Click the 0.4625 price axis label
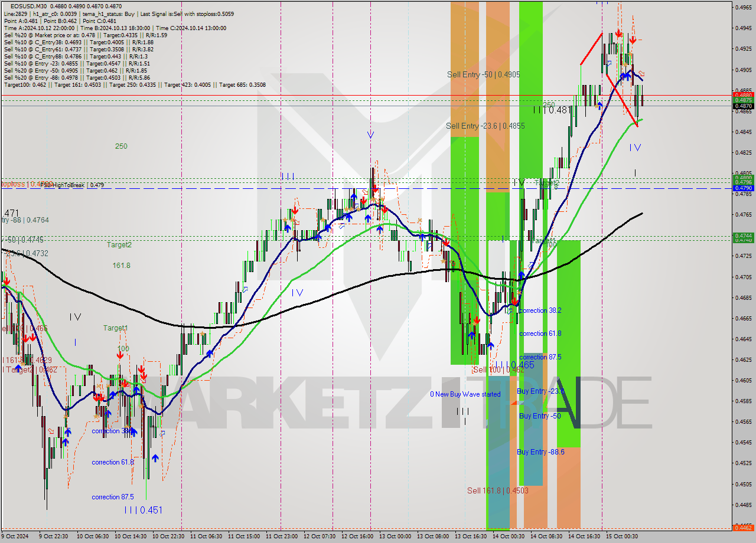 743,359
